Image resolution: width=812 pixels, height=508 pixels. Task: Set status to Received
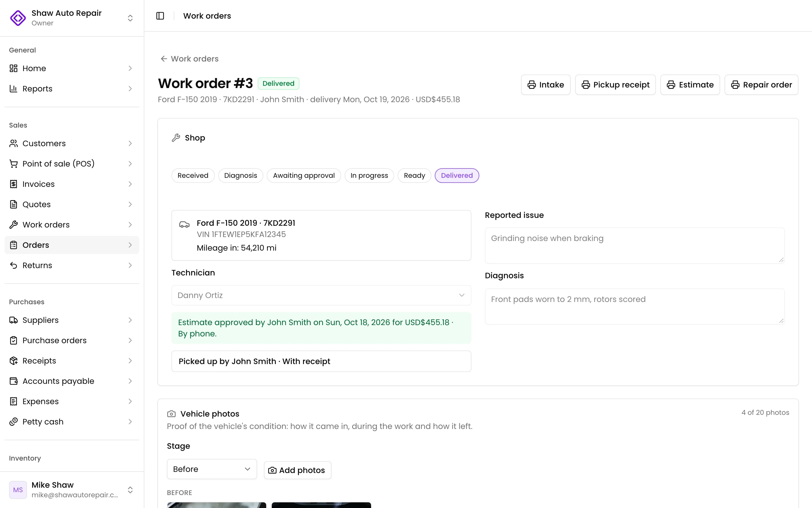pos(193,175)
